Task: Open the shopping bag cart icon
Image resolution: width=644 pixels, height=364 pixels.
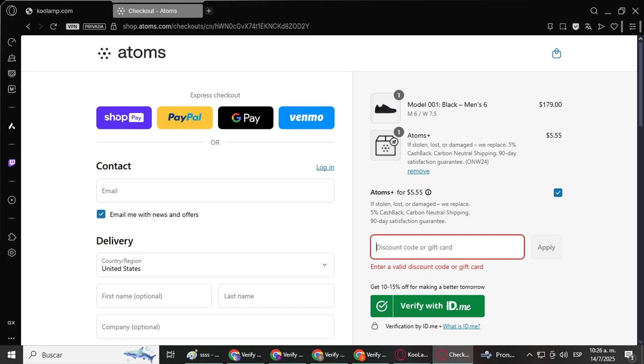Action: [x=556, y=53]
